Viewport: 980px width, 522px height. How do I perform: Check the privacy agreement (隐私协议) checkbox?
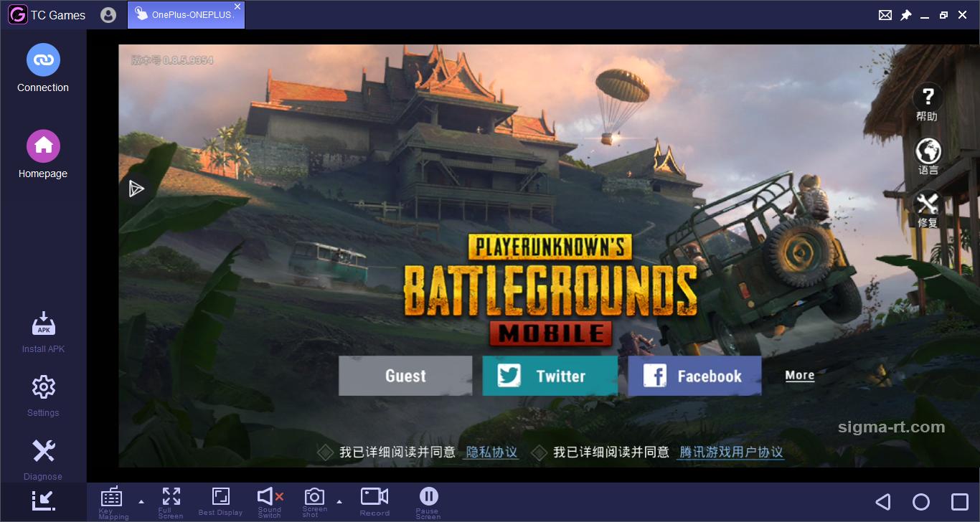(x=326, y=452)
